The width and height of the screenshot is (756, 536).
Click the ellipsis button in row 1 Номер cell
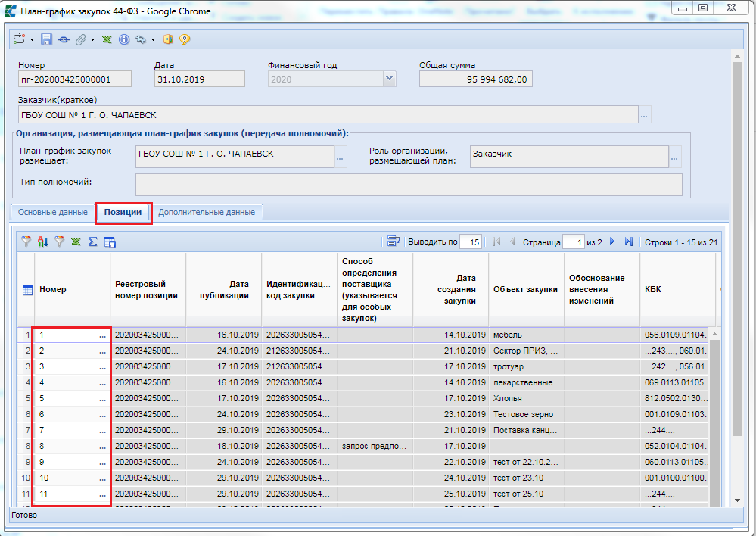[102, 335]
